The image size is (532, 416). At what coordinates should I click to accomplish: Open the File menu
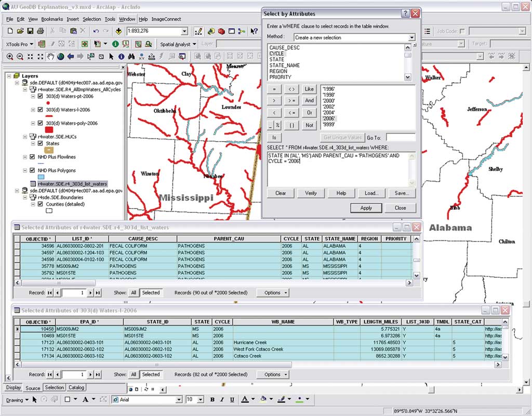10,19
